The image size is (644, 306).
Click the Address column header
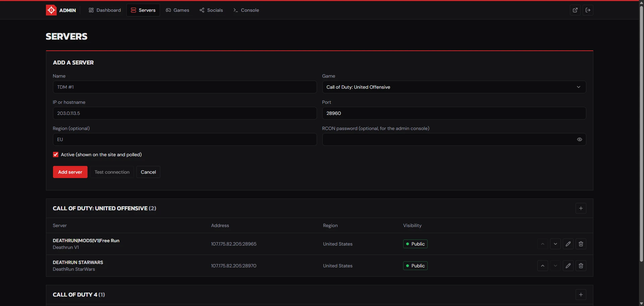coord(220,225)
